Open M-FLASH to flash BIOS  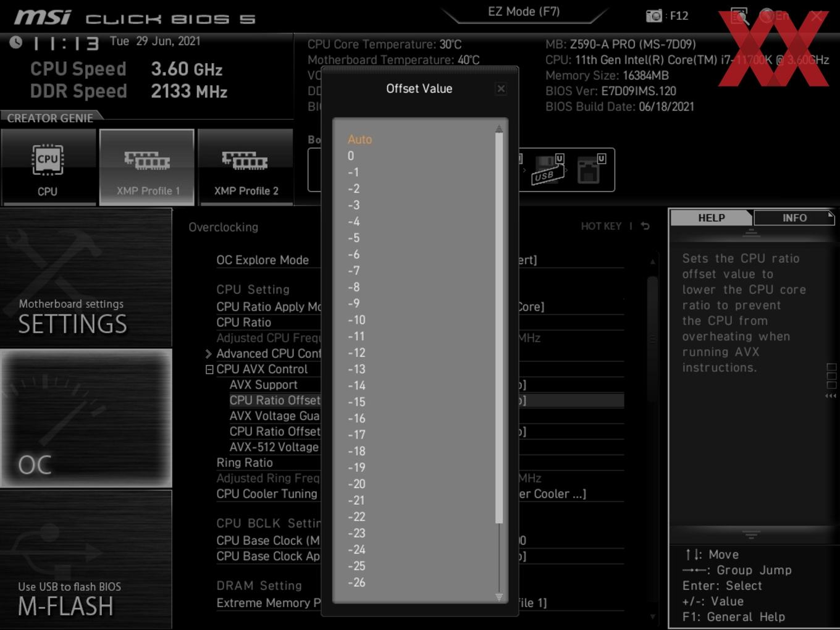click(86, 560)
